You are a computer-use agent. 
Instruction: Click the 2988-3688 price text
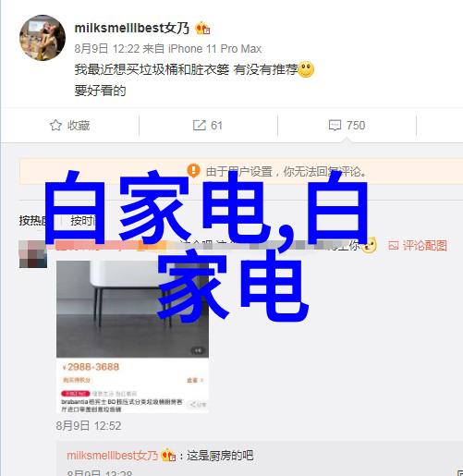coord(93,367)
